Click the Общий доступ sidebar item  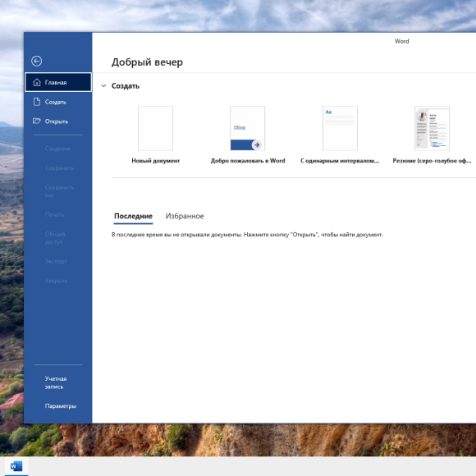(x=58, y=238)
